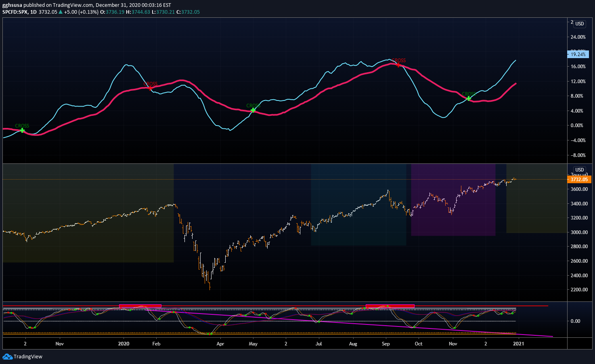This screenshot has width=595, height=364.
Task: Click the L:3730.21 low value
Action: (163, 12)
